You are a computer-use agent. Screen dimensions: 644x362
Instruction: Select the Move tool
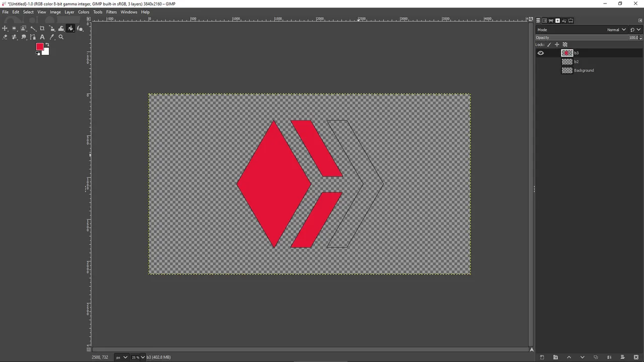click(x=5, y=28)
